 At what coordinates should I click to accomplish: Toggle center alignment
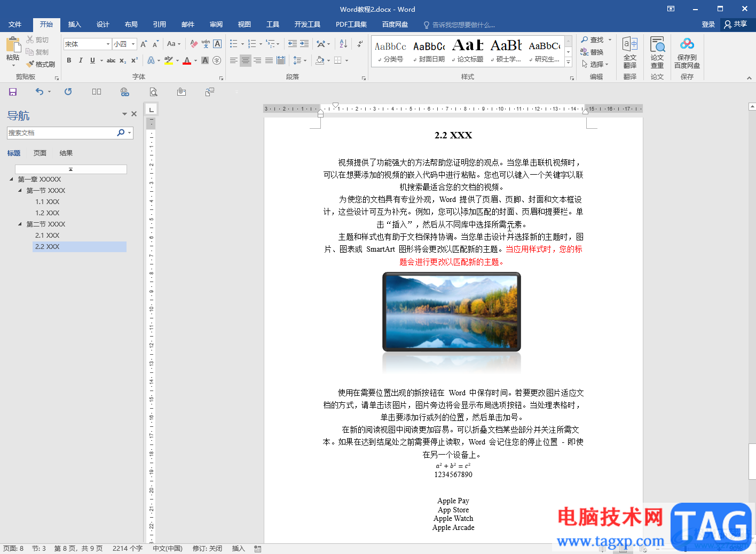[x=246, y=60]
